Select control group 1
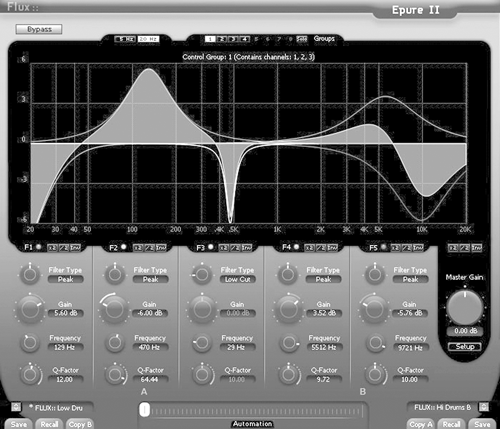Image resolution: width=500 pixels, height=429 pixels. click(x=210, y=39)
